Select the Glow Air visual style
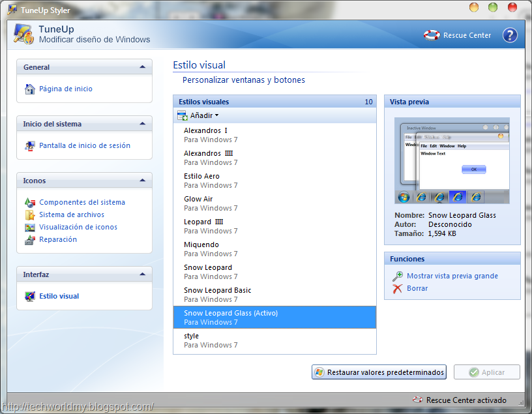Screen dimensions: 532x414 click(274, 203)
